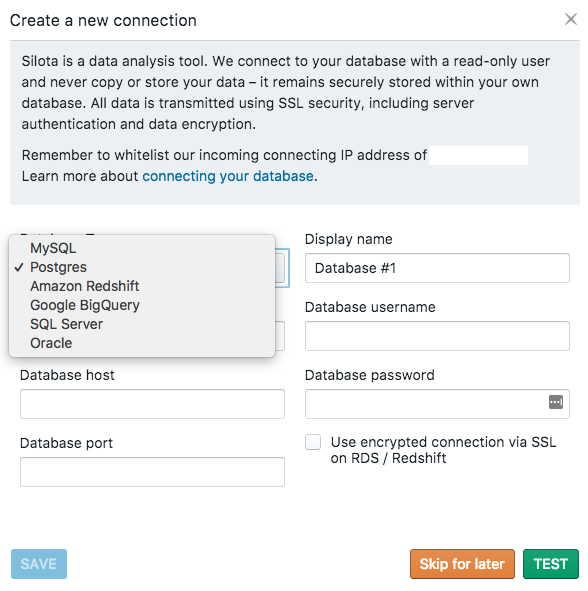Open the 'connecting your database' link
Image resolution: width=588 pixels, height=591 pixels.
pos(228,176)
